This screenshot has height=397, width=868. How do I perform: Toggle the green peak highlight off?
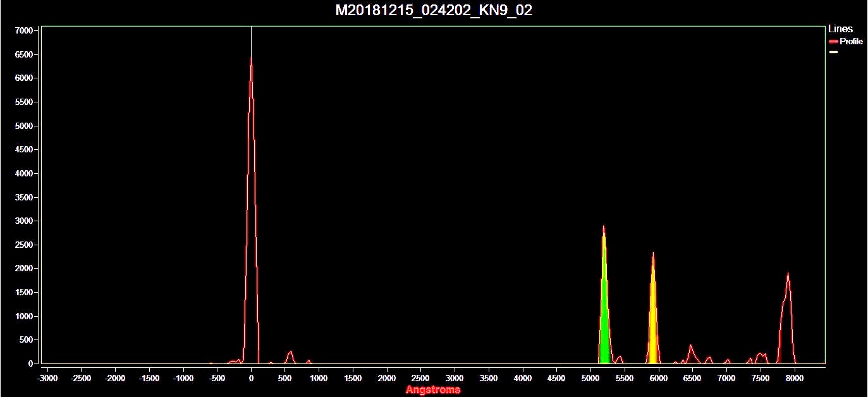tap(605, 316)
